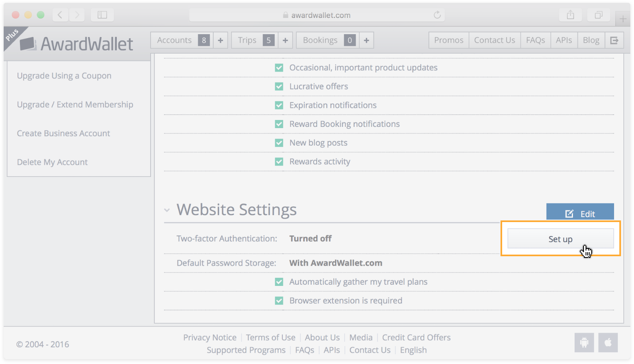The image size is (634, 364).
Task: Open the Android app icon in footer
Action: click(584, 342)
